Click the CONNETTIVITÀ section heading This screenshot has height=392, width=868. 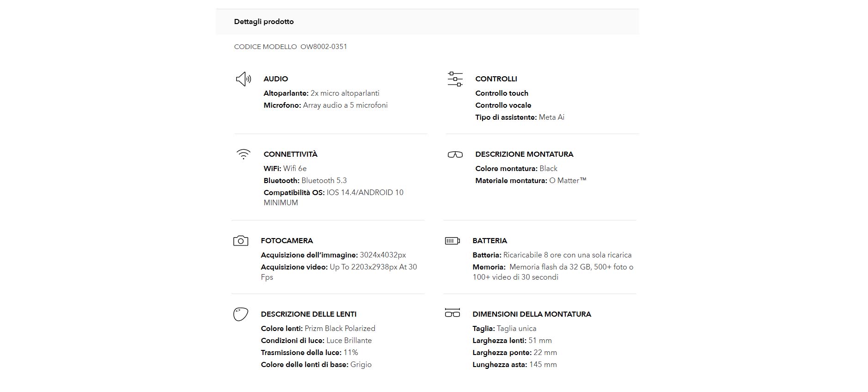pyautogui.click(x=290, y=154)
